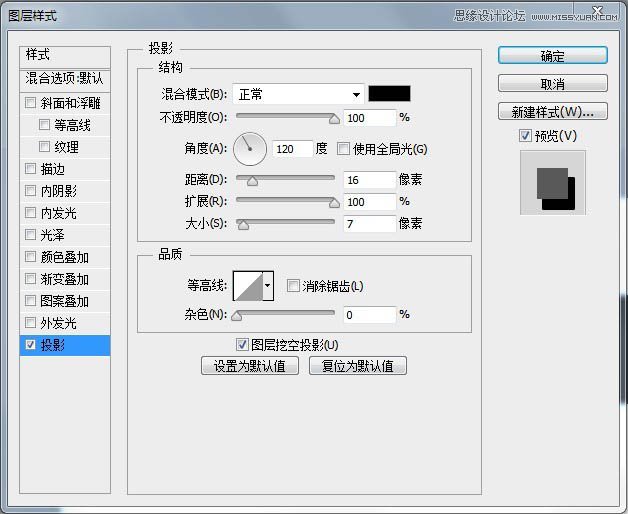
Task: Click the 取消 cancel button
Action: tap(552, 84)
